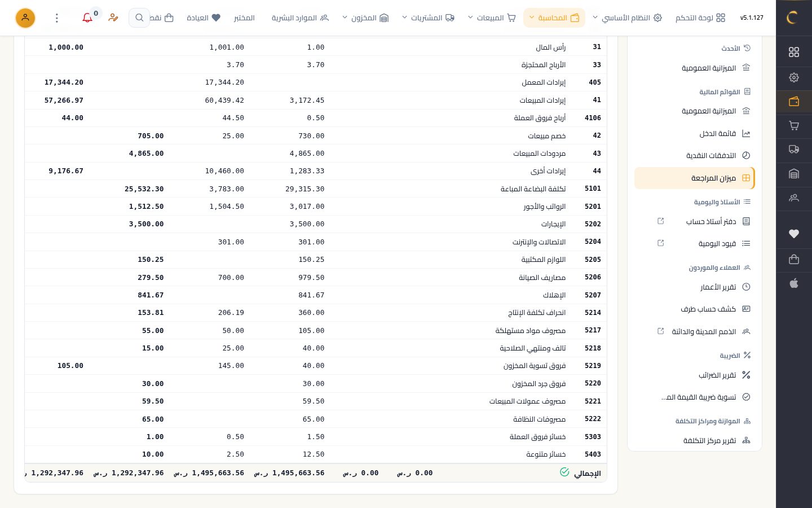Open العيادة in top navigation
This screenshot has height=508, width=812.
(x=204, y=18)
